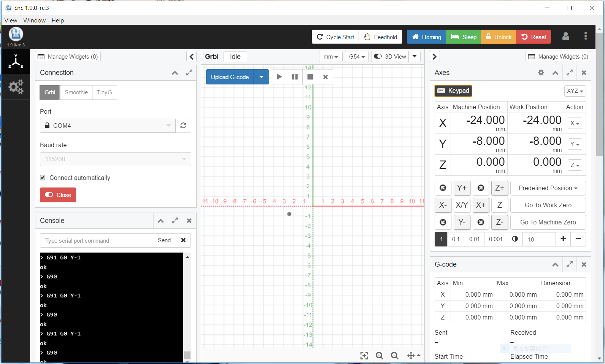Click the stop G-code icon

pyautogui.click(x=310, y=77)
